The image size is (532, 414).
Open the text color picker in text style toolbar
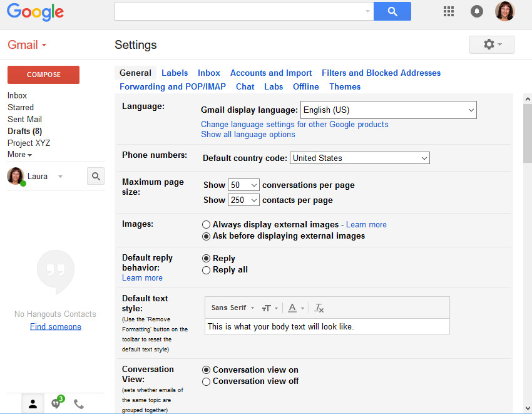click(295, 308)
